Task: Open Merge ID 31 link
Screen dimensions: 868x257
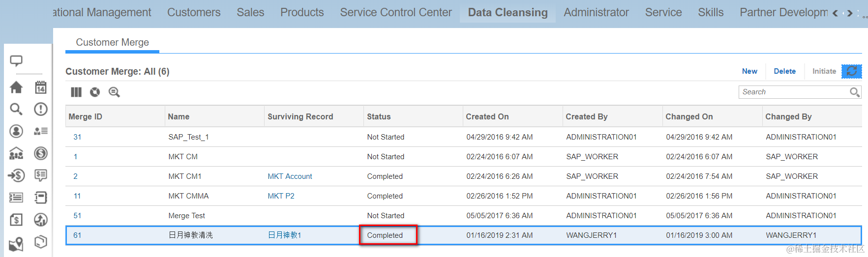Action: pyautogui.click(x=77, y=137)
